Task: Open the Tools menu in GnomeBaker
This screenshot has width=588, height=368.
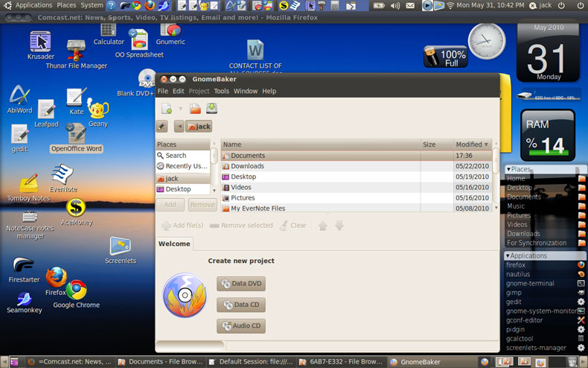Action: pos(221,91)
